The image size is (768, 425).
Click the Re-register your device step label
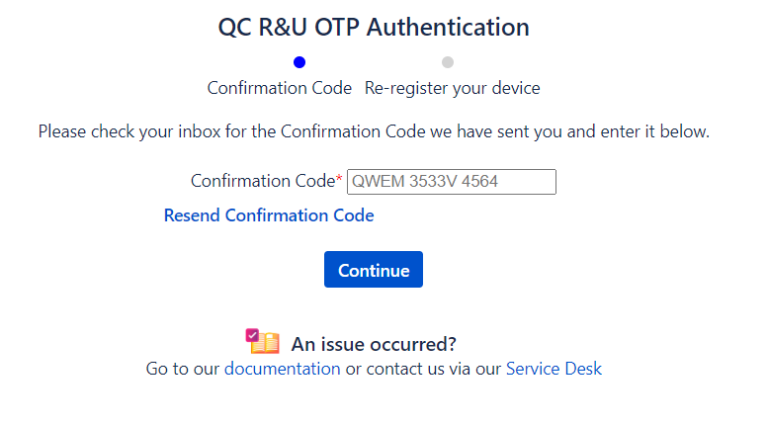tap(452, 88)
